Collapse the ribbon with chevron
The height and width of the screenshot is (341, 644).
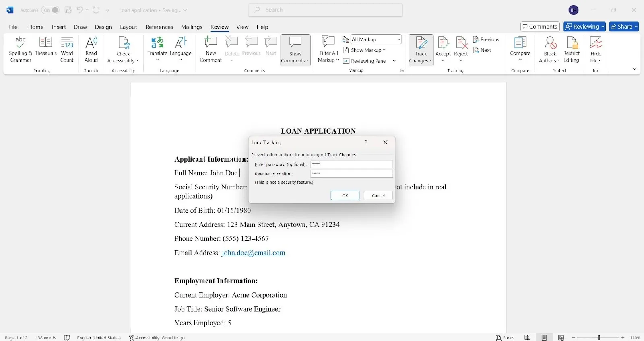[x=634, y=69]
